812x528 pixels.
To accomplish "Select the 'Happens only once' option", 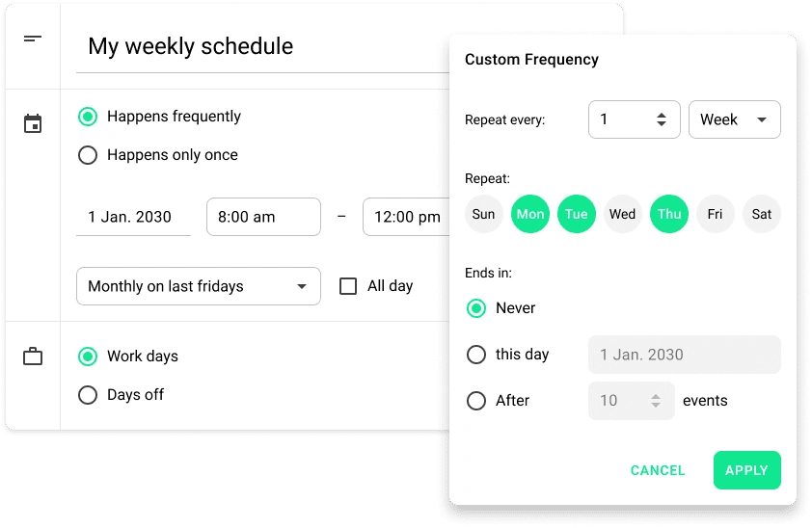I will [88, 155].
